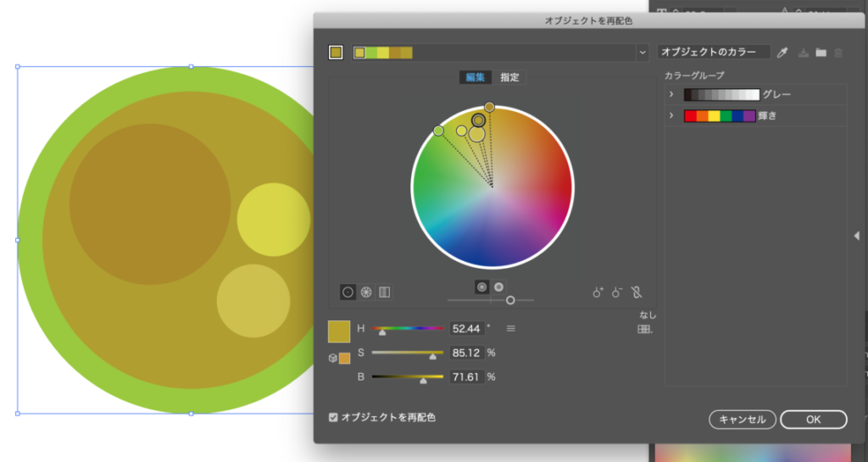Viewport: 868px width, 462px height.
Task: Click the add color tool icon
Action: click(x=598, y=292)
